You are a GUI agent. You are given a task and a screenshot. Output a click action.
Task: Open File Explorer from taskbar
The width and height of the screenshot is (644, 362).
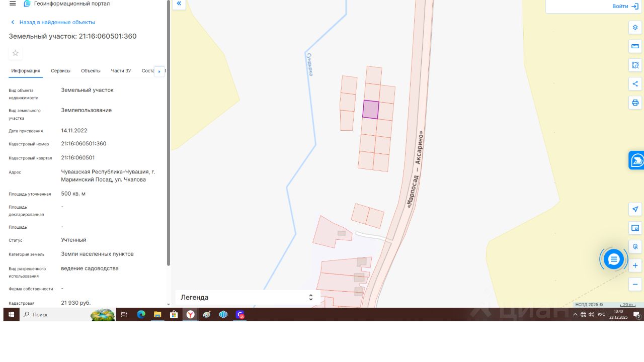pos(157,315)
